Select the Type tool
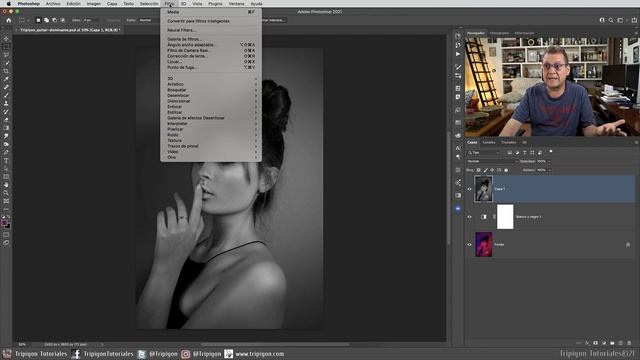The width and height of the screenshot is (640, 360). [x=6, y=160]
